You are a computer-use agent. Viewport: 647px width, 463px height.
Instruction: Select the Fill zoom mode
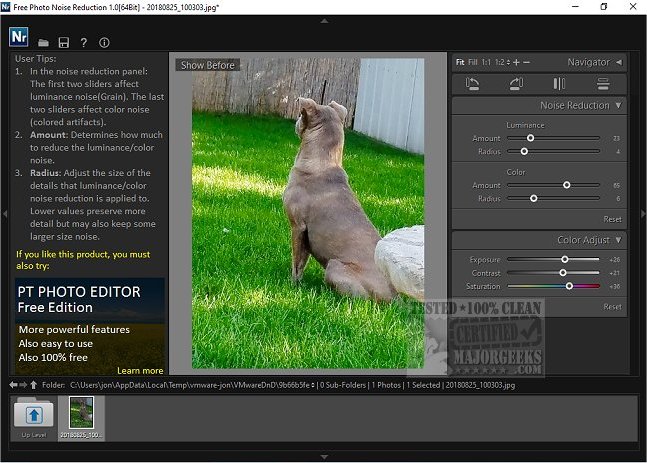click(x=473, y=62)
